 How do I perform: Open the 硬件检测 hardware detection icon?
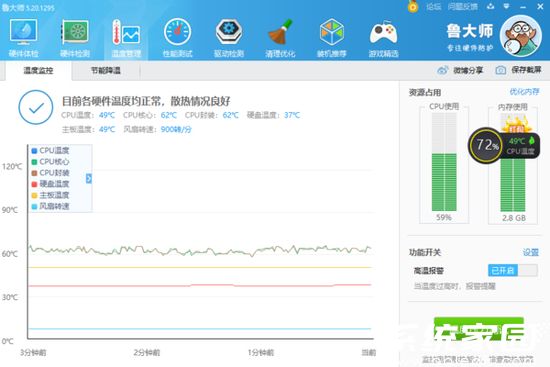[x=75, y=38]
